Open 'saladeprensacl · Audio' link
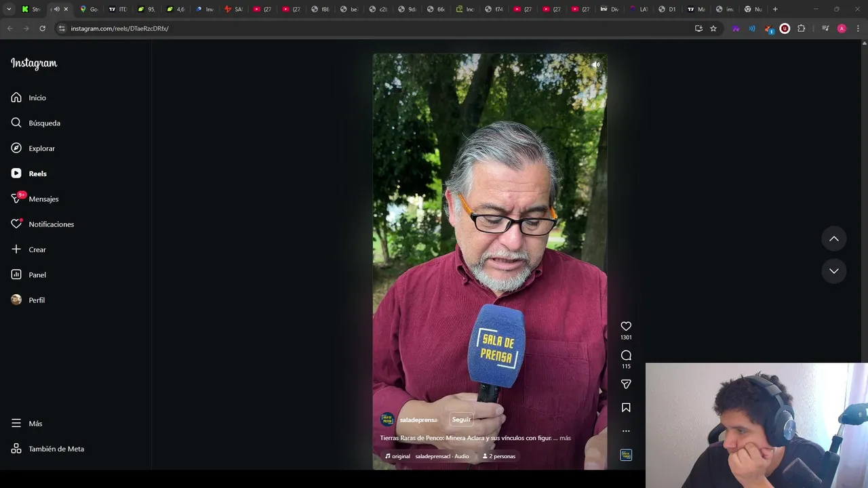The image size is (868, 488). coord(442,456)
